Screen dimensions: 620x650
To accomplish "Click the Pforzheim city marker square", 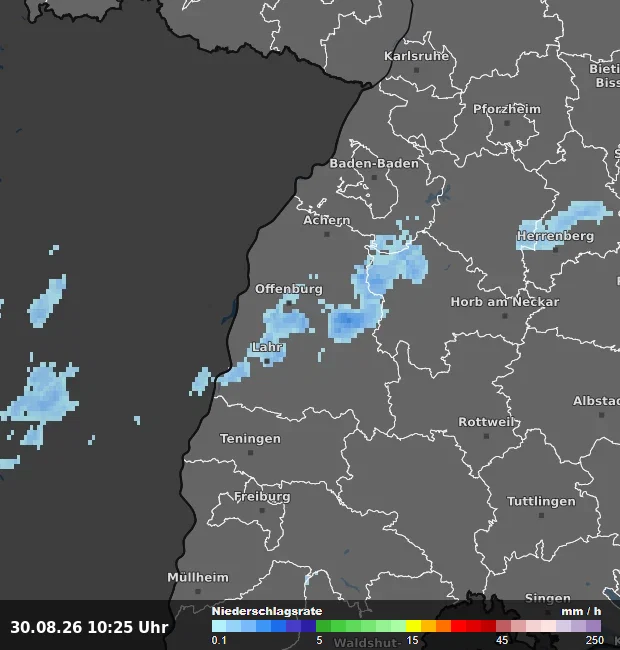I will 507,123.
